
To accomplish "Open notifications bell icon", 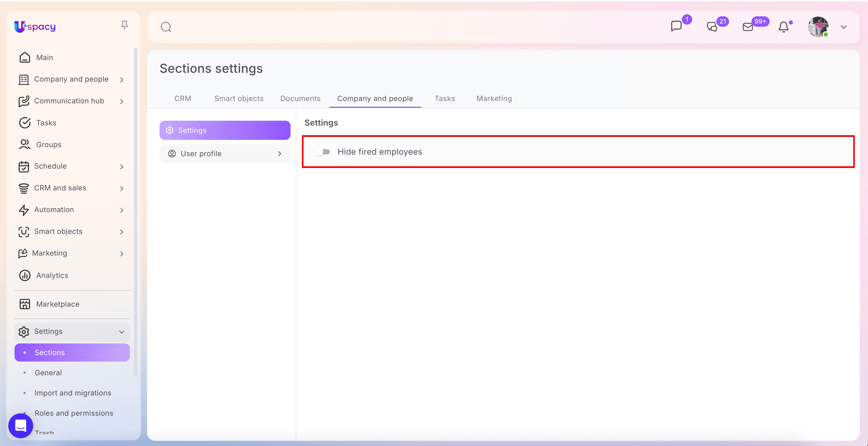I will point(783,27).
